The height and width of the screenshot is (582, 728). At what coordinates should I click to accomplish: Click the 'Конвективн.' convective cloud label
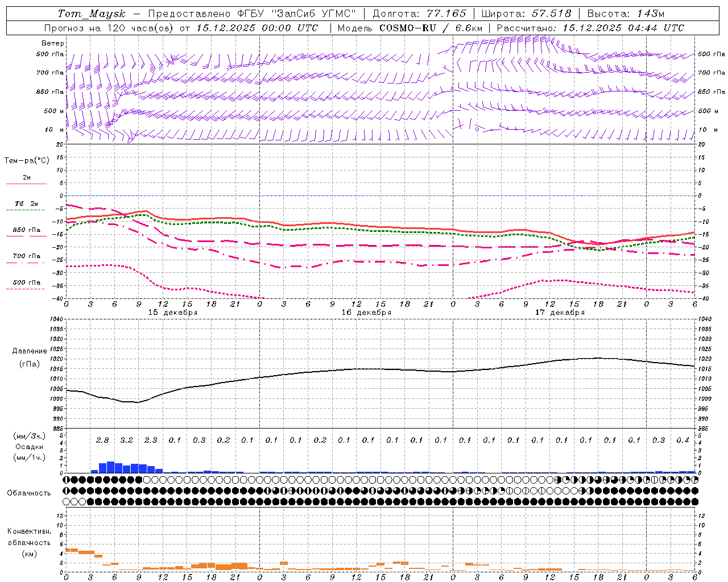point(29,531)
